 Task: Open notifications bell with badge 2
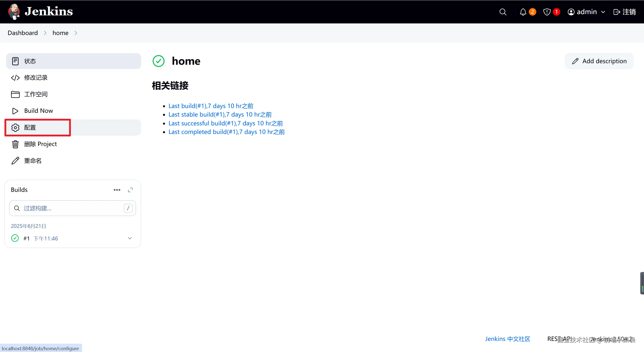coord(523,12)
